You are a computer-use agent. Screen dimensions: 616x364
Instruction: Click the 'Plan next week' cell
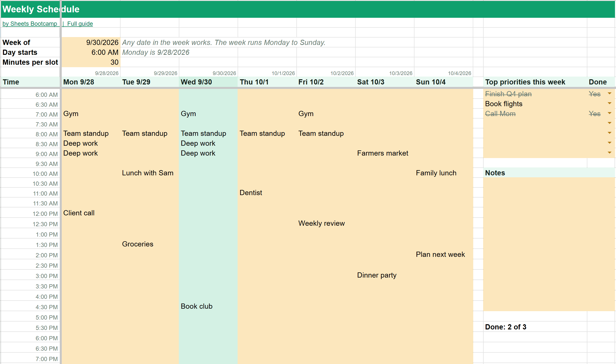pos(444,254)
